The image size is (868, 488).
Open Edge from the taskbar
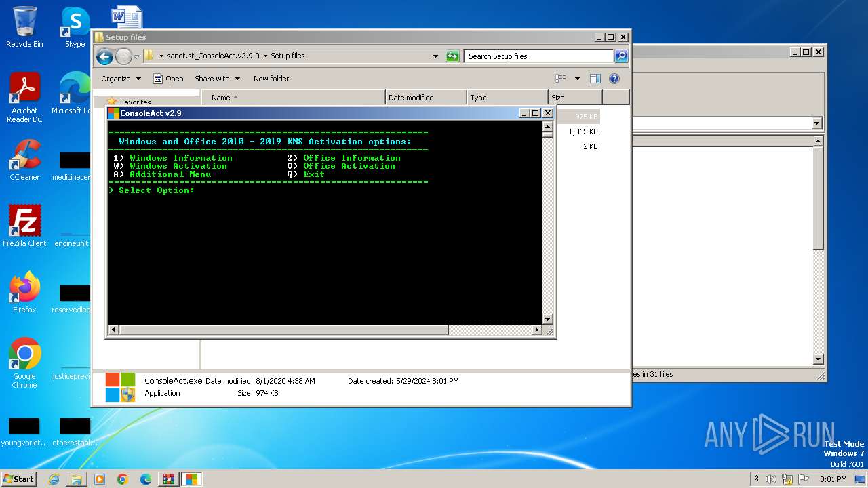click(x=146, y=479)
